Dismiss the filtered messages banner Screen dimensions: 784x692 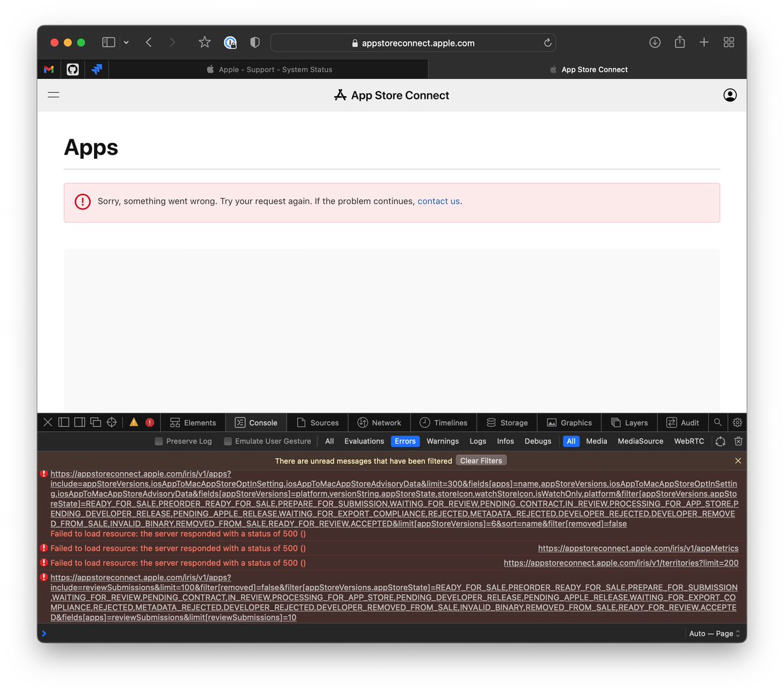[738, 461]
